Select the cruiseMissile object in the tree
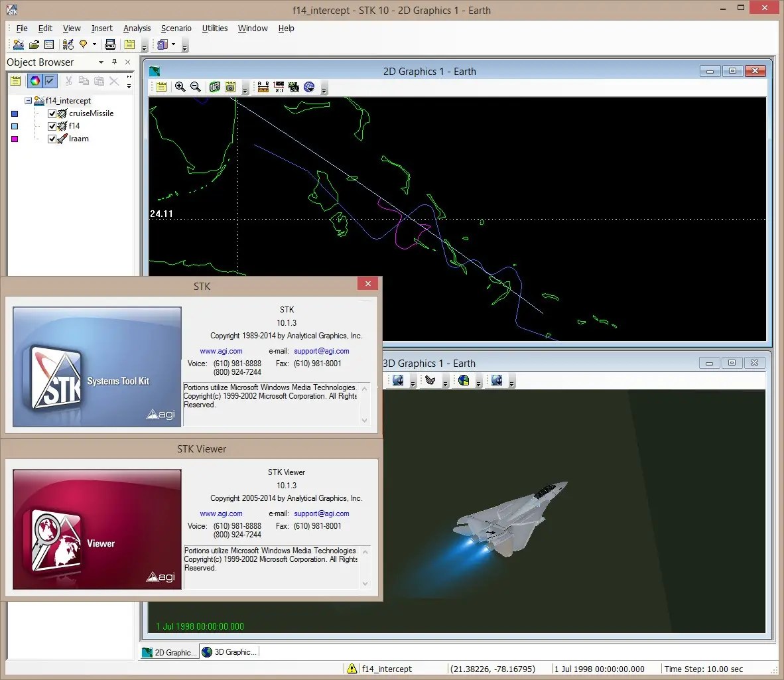The image size is (784, 680). (91, 113)
